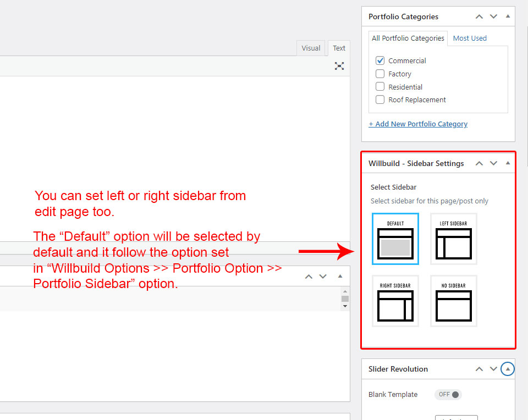This screenshot has height=420, width=528.
Task: Move Slider Revolution panel up
Action: point(479,369)
